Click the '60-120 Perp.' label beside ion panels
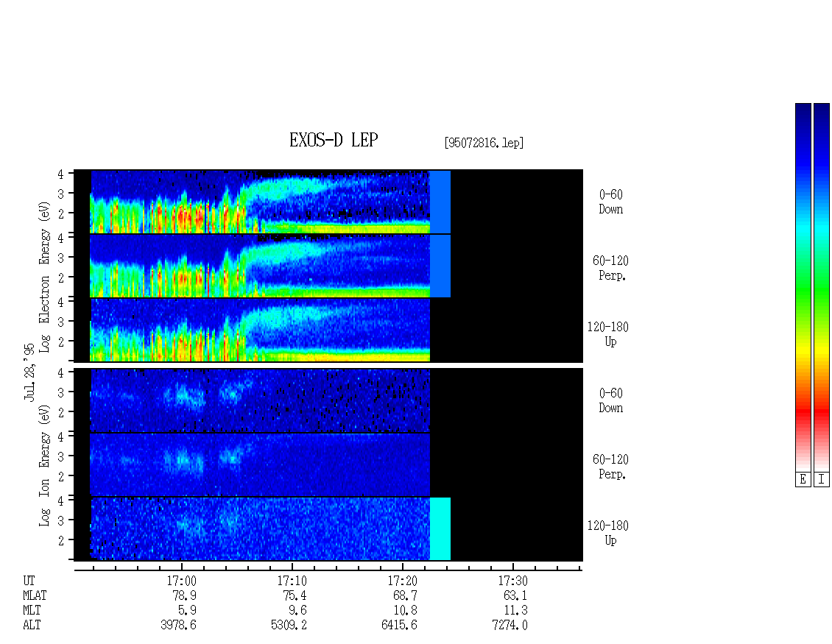The width and height of the screenshot is (832, 644). 610,467
